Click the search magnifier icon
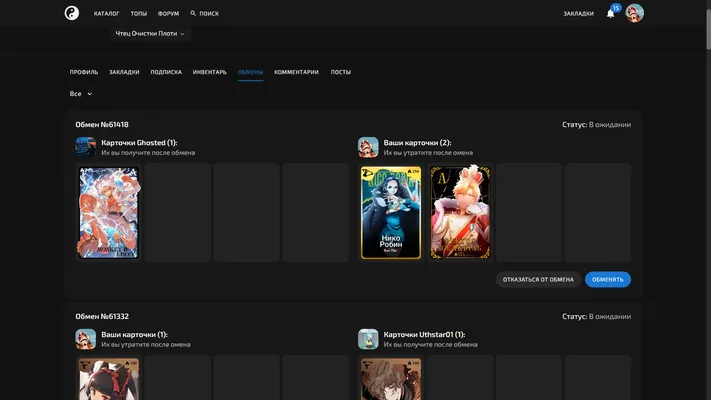Viewport: 711px width, 400px height. 193,13
